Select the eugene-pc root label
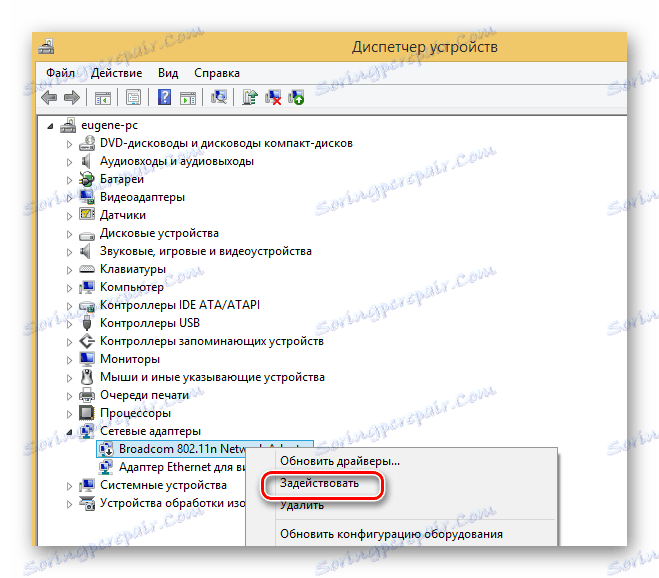The width and height of the screenshot is (659, 578). tap(109, 125)
